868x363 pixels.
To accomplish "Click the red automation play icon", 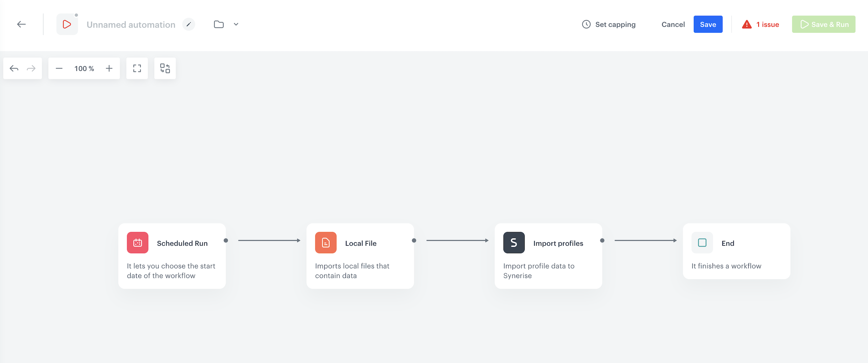I will (67, 24).
